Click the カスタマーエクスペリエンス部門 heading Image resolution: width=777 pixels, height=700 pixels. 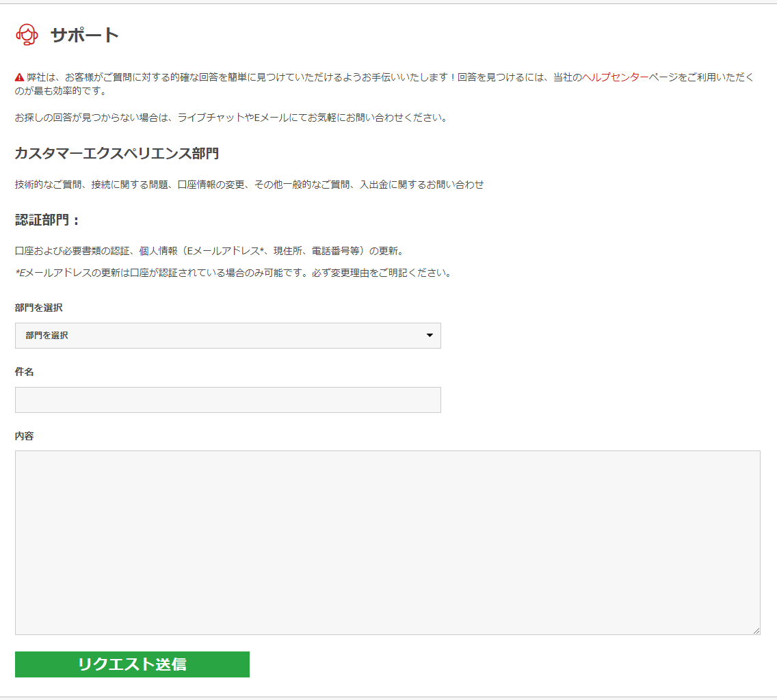tap(117, 154)
